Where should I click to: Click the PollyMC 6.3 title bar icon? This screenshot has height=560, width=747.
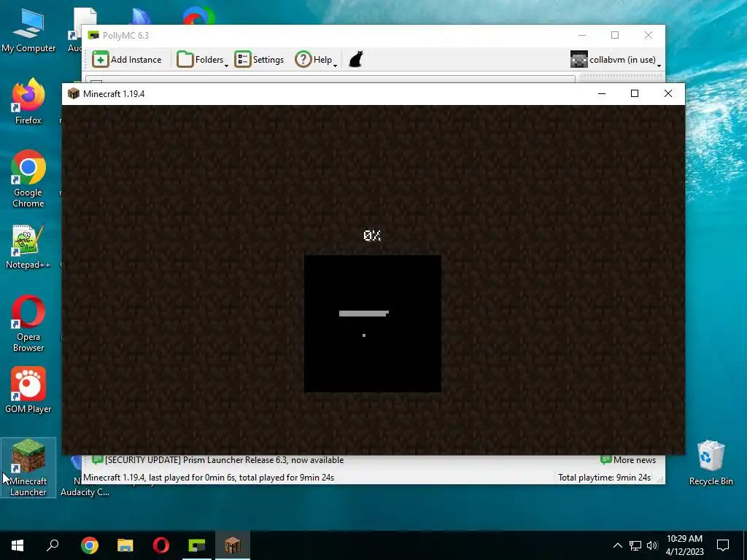pyautogui.click(x=94, y=35)
